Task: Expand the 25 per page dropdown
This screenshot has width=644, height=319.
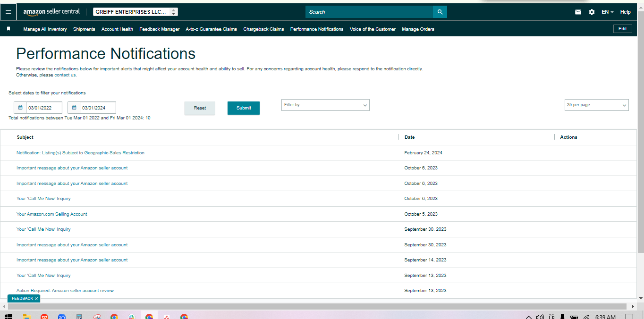Action: 597,105
